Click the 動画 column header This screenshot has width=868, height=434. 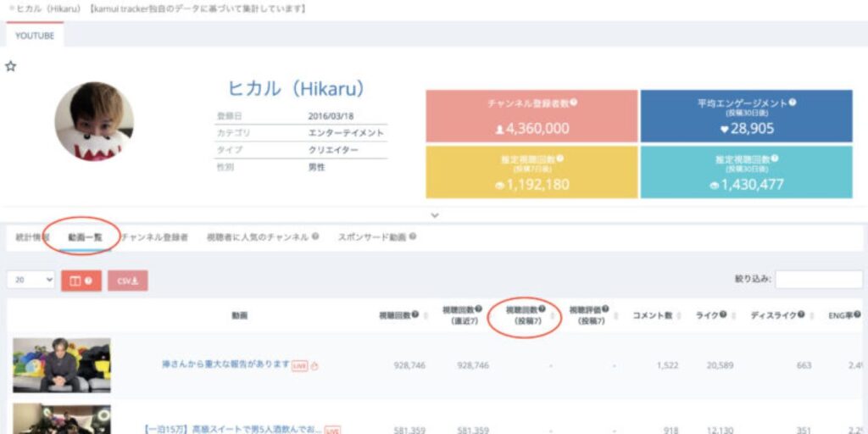[x=240, y=315]
